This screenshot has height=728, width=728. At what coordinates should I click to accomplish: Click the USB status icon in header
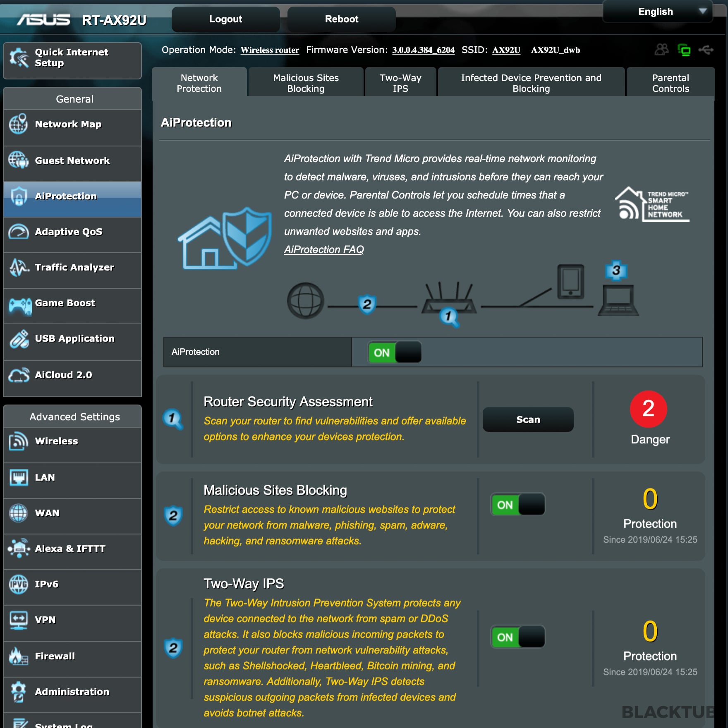coord(706,50)
